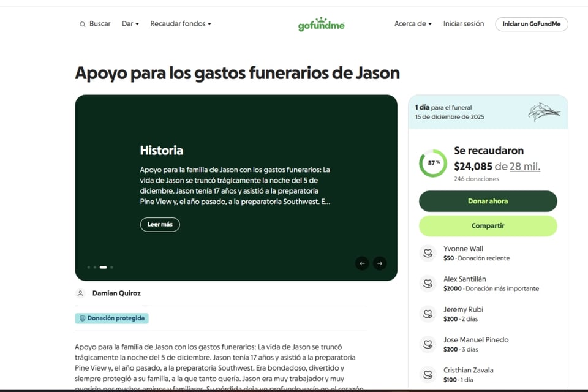Click the campaign title heading
588x392 pixels.
click(x=238, y=73)
